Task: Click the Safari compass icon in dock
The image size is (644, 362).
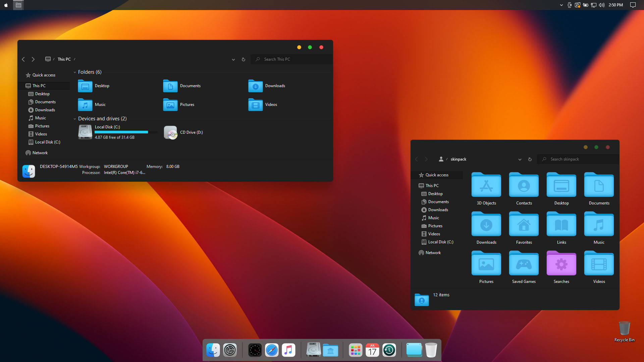Action: tap(272, 350)
